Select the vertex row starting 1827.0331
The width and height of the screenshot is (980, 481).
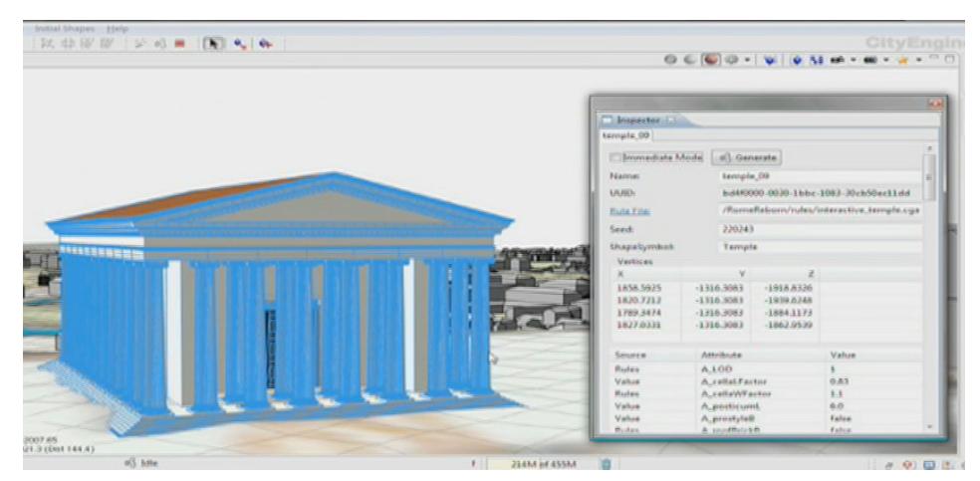click(766, 323)
